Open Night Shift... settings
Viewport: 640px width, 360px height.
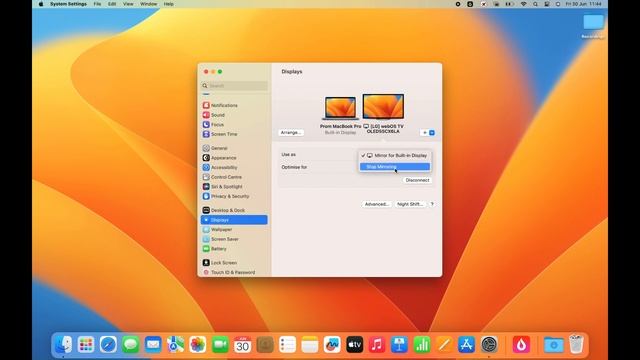coord(410,204)
